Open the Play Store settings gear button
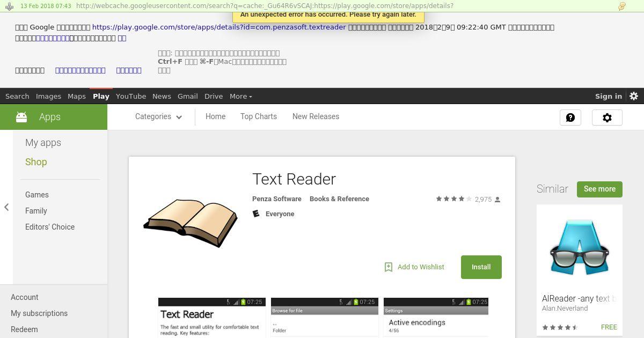This screenshot has width=644, height=338. point(607,117)
